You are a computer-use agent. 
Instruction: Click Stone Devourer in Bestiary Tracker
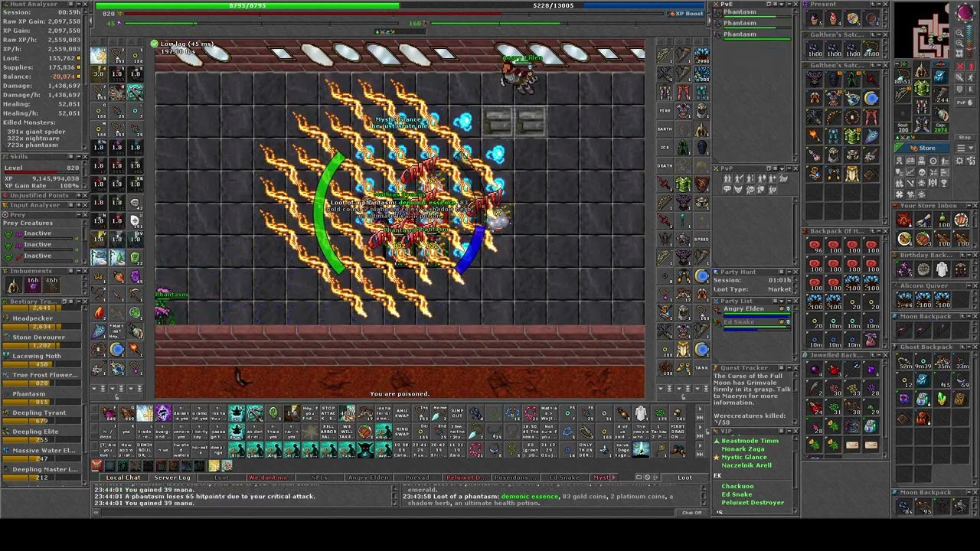coord(38,337)
